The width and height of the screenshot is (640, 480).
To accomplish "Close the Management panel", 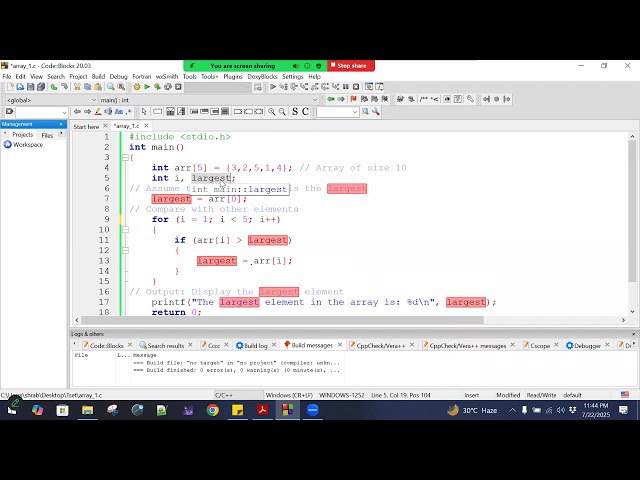I will click(x=61, y=124).
